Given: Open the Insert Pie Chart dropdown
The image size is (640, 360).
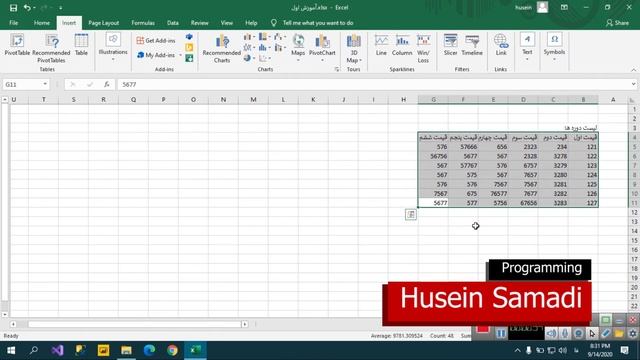Looking at the screenshot, I should pos(249,58).
